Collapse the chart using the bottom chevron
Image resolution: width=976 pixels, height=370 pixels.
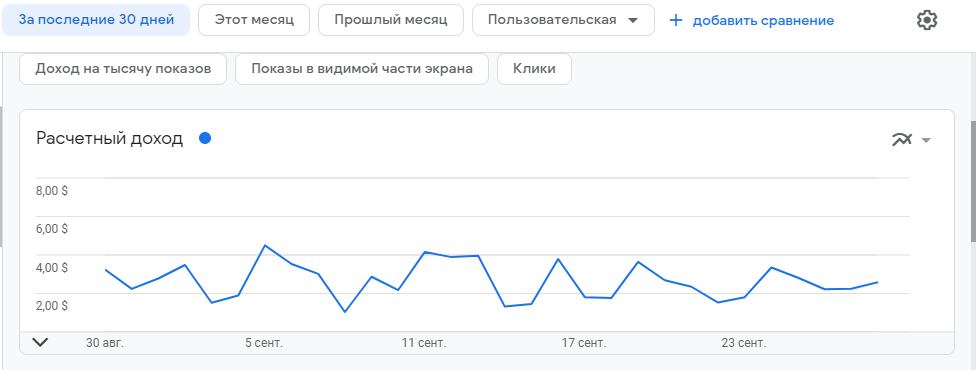40,342
